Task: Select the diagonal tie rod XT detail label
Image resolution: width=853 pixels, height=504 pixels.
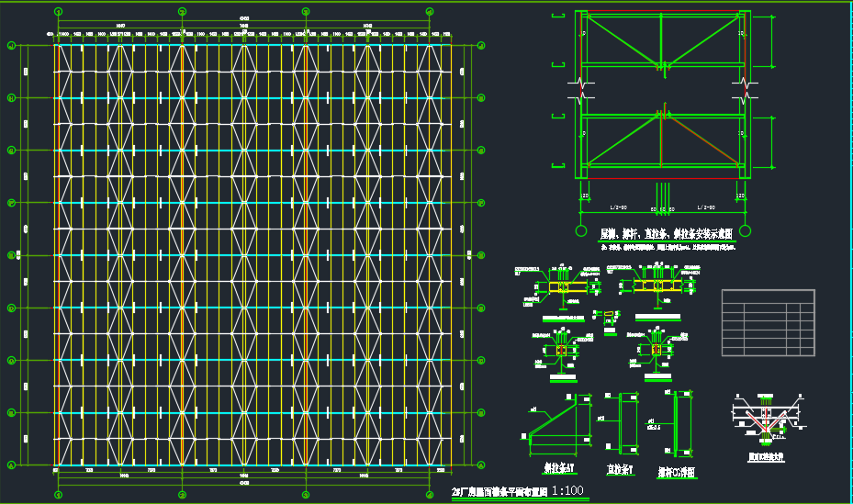Action: (x=558, y=468)
